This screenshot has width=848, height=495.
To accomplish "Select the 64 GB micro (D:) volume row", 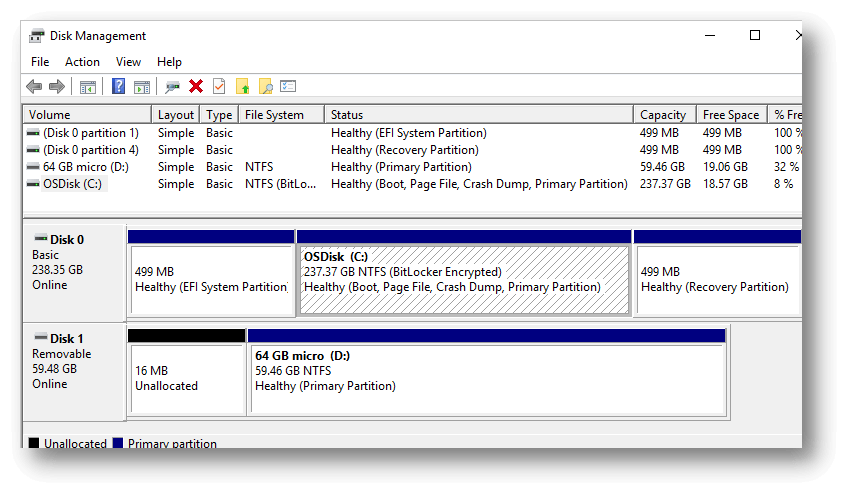I will pyautogui.click(x=413, y=167).
